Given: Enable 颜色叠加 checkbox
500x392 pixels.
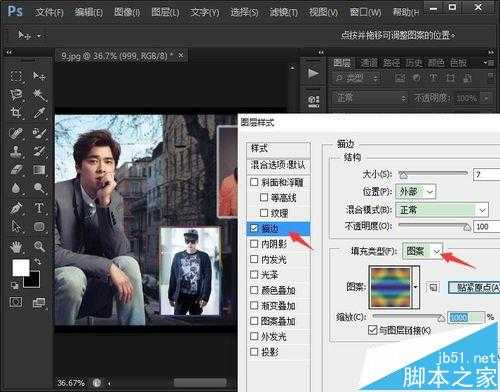Looking at the screenshot, I should pos(254,290).
